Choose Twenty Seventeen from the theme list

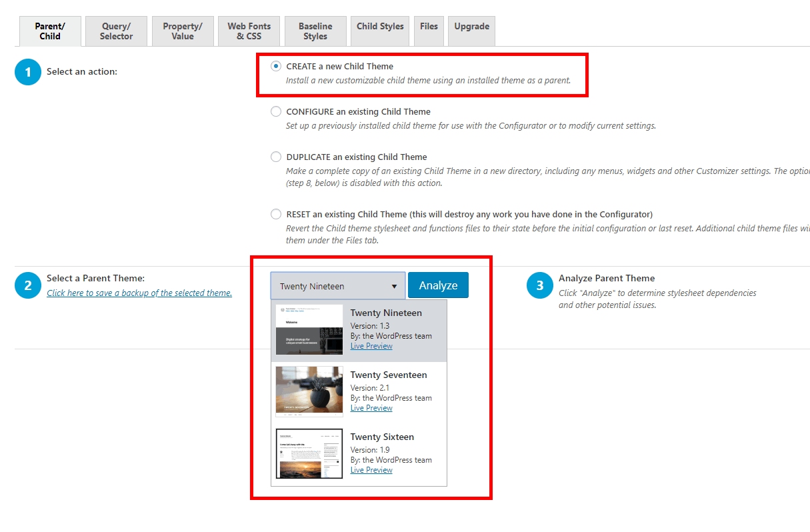pyautogui.click(x=388, y=375)
